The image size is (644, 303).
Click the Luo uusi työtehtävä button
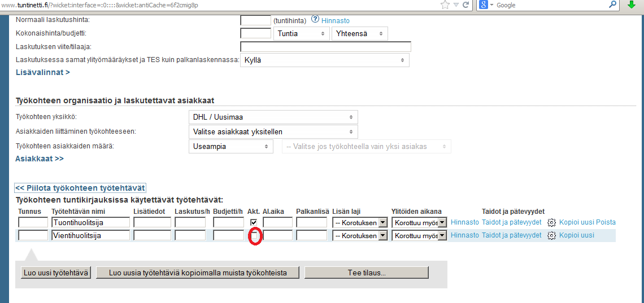tap(56, 273)
